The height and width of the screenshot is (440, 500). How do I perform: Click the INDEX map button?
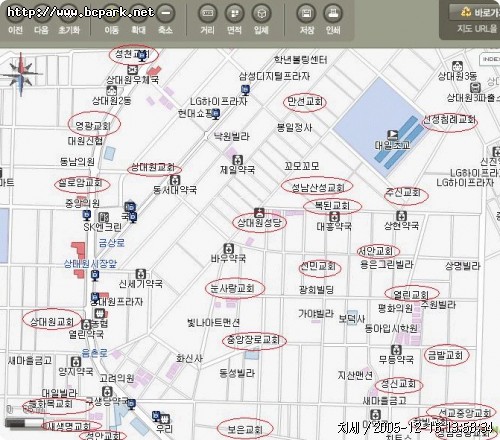(490, 59)
